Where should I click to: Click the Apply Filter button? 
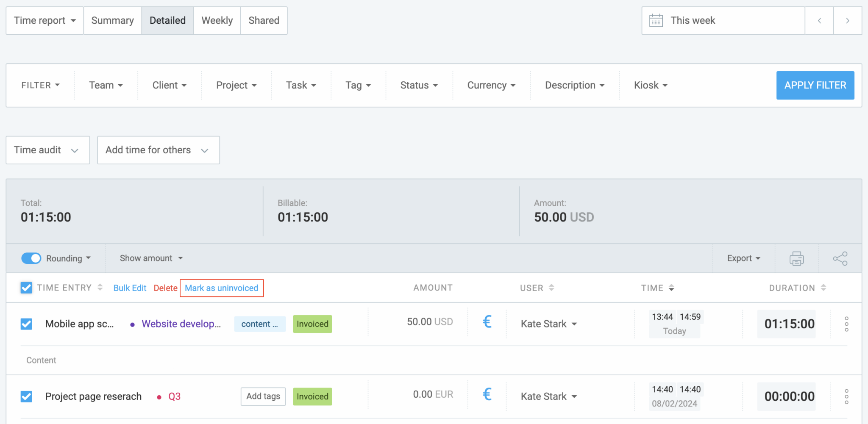click(815, 85)
